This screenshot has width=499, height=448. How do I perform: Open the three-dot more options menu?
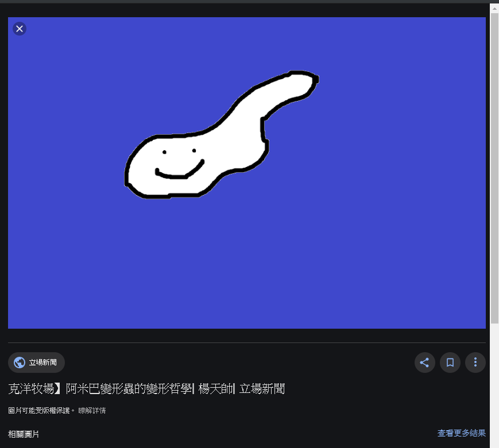[x=475, y=363]
